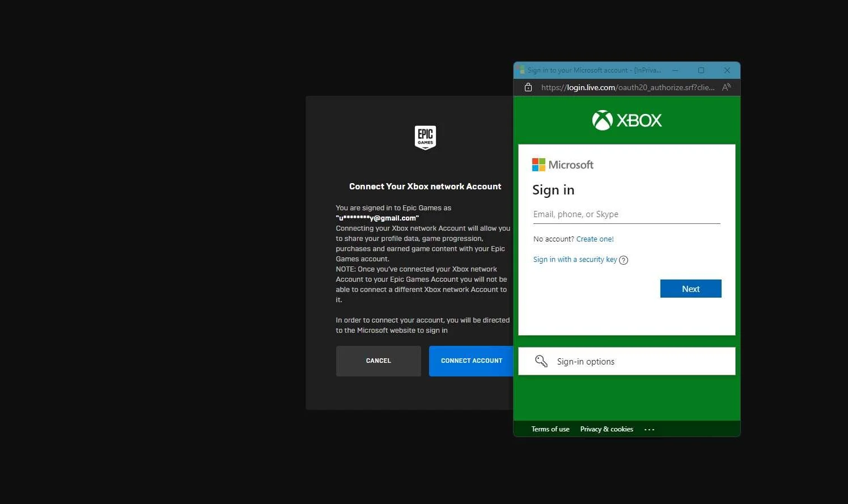Open the more options ellipsis in footer
Screen dimensions: 848x504
click(x=650, y=430)
